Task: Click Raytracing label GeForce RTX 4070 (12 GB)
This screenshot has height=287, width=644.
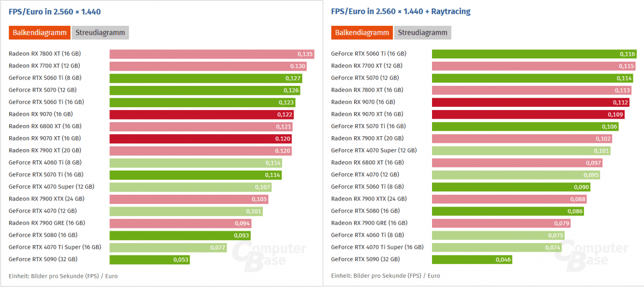Action: (365, 175)
